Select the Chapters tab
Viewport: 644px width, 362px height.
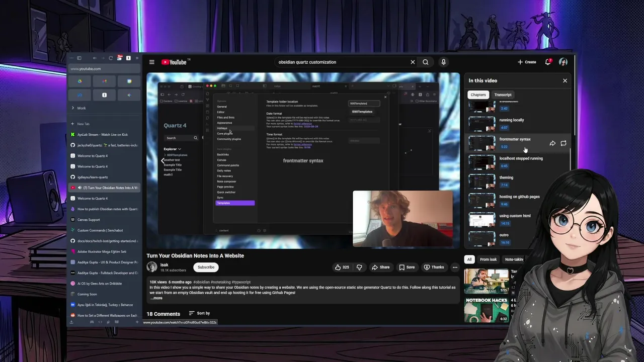tap(478, 95)
